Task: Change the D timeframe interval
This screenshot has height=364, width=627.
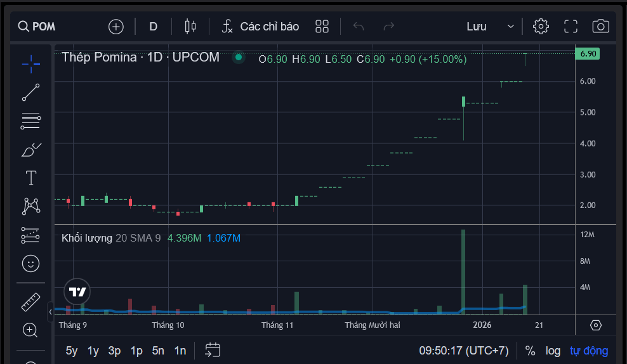Action: tap(153, 27)
